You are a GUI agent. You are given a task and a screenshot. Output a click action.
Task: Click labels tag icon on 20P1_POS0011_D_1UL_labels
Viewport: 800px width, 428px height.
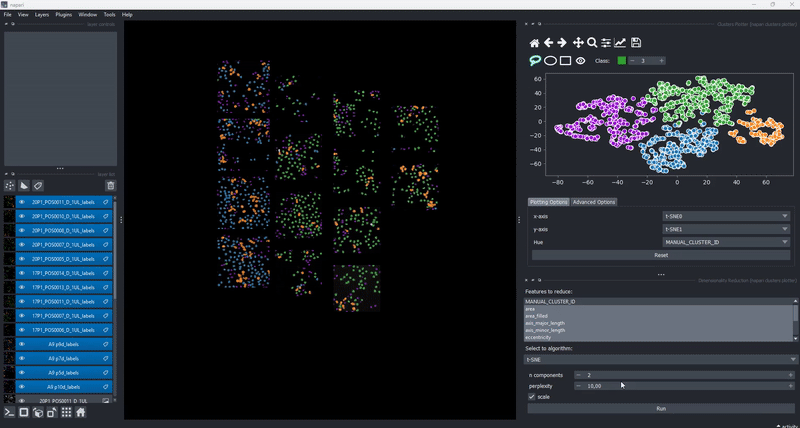tap(106, 202)
